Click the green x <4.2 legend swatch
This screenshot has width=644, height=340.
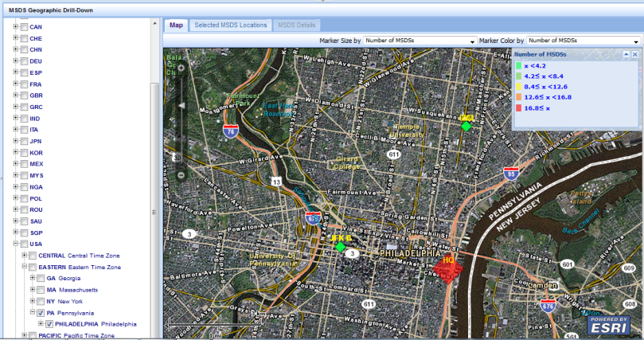coord(518,66)
